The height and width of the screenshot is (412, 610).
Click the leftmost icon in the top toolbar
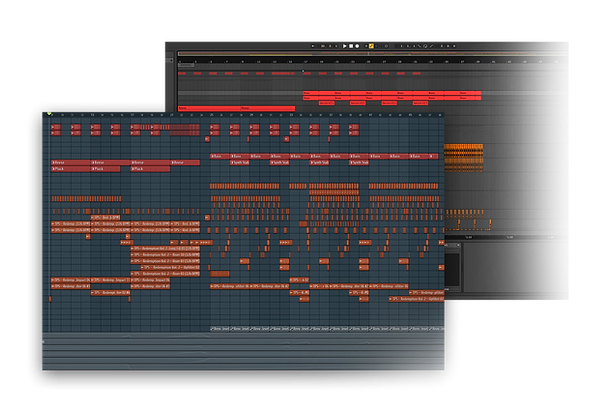(312, 46)
